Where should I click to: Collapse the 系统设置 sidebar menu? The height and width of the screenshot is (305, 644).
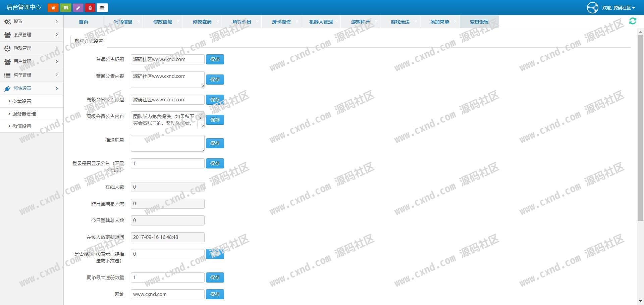(32, 89)
